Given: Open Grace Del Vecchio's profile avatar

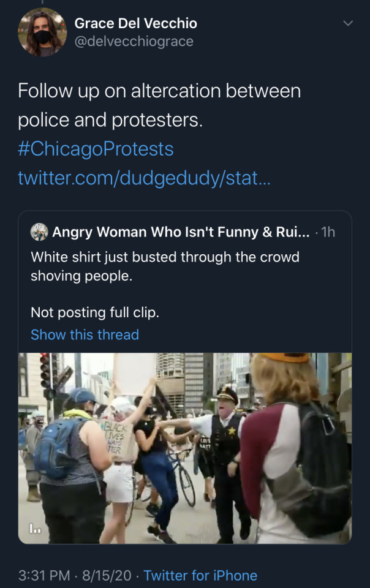Looking at the screenshot, I should tap(42, 32).
